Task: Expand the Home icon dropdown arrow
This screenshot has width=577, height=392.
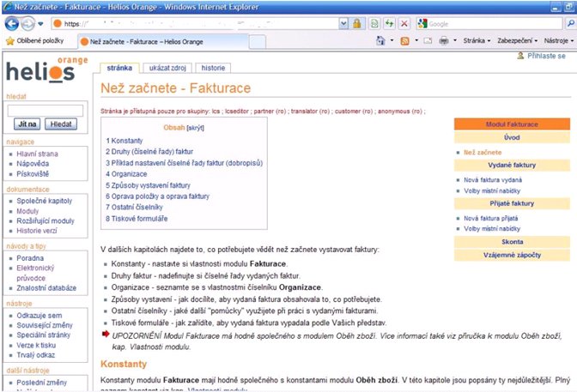Action: [392, 40]
